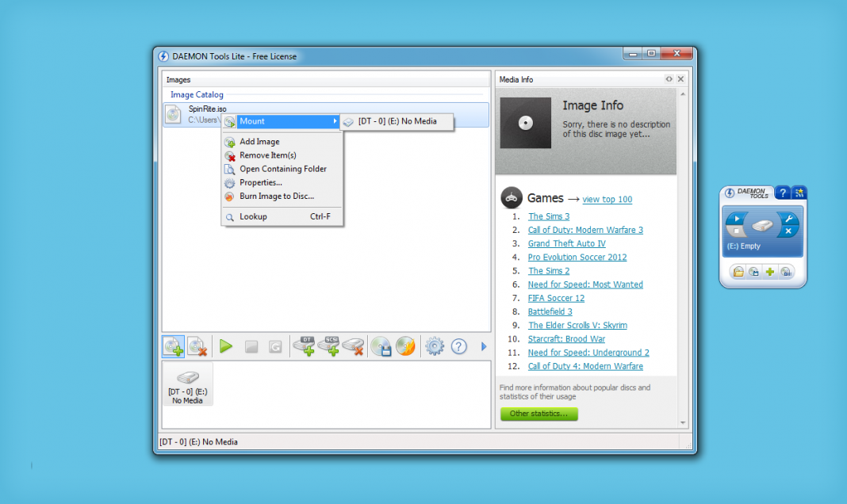The height and width of the screenshot is (504, 847).
Task: Click the Remove Item toolbar icon
Action: (x=197, y=346)
